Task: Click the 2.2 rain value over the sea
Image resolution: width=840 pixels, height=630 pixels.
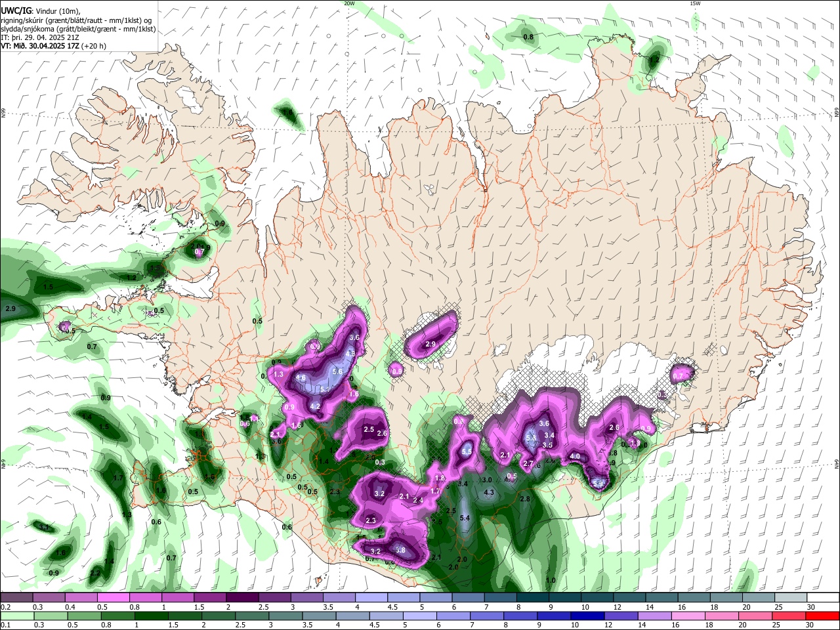Action: pos(95,574)
